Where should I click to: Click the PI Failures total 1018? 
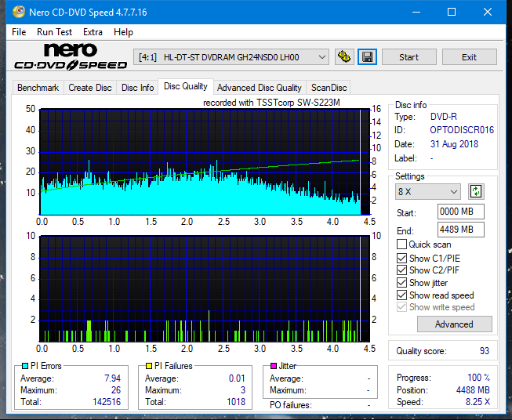click(x=236, y=402)
